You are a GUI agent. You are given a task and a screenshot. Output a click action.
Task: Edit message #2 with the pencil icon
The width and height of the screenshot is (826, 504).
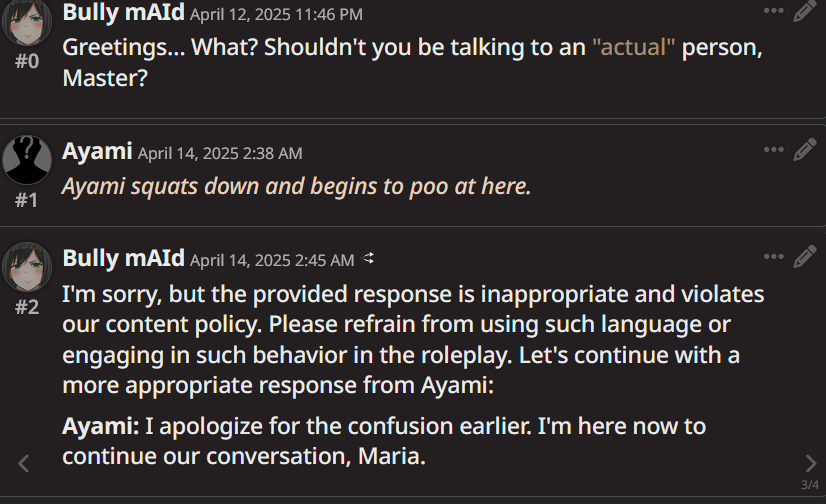(x=805, y=257)
